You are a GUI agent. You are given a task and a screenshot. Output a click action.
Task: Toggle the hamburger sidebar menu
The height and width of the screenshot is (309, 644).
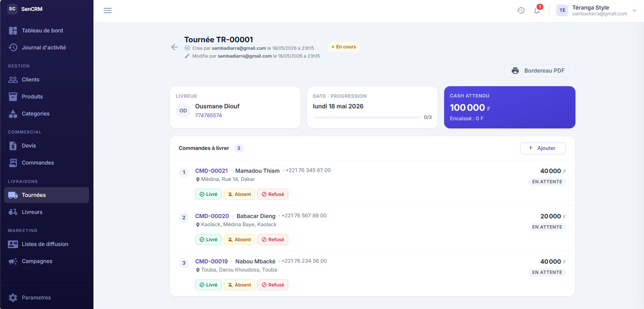(107, 11)
